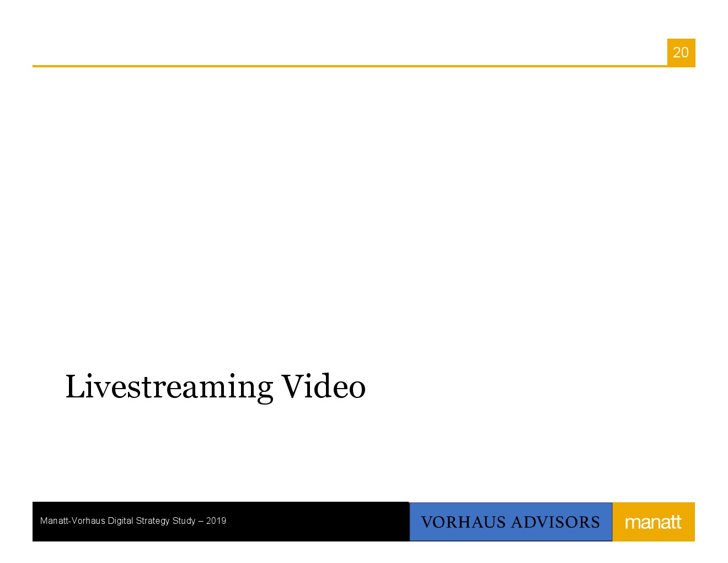Click the capital L in Livestreaming

(x=73, y=386)
